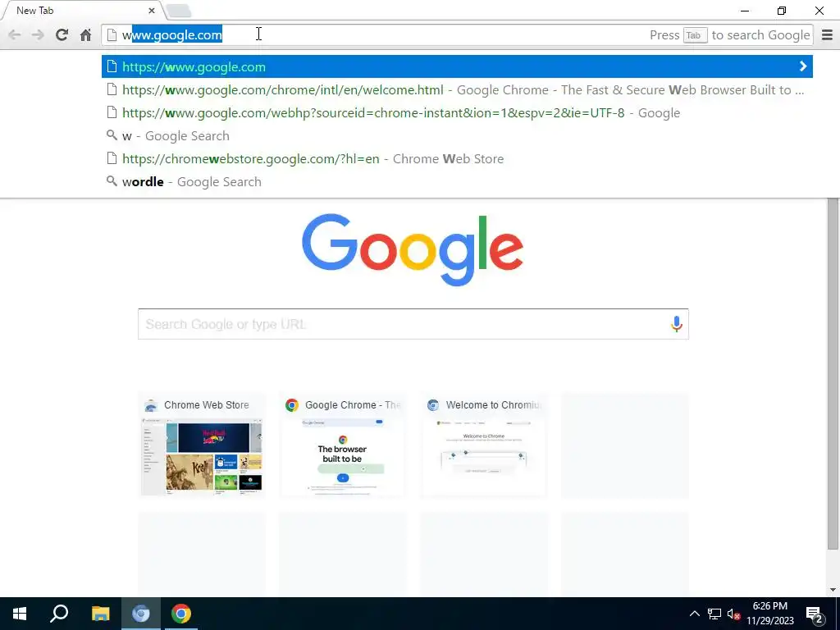Click the scrollbar down arrow
Screen dimensions: 840x630
pyautogui.click(x=833, y=591)
